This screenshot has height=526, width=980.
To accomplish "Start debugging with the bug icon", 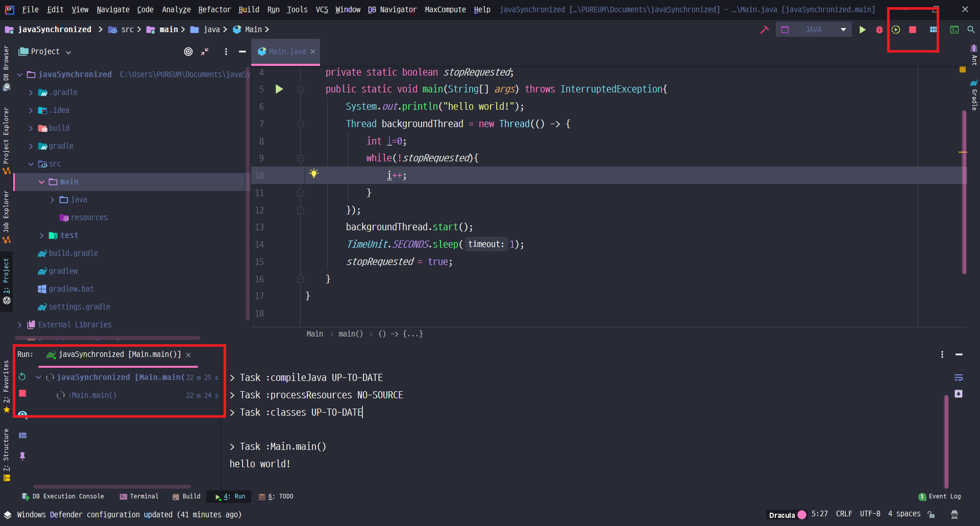I will (879, 30).
